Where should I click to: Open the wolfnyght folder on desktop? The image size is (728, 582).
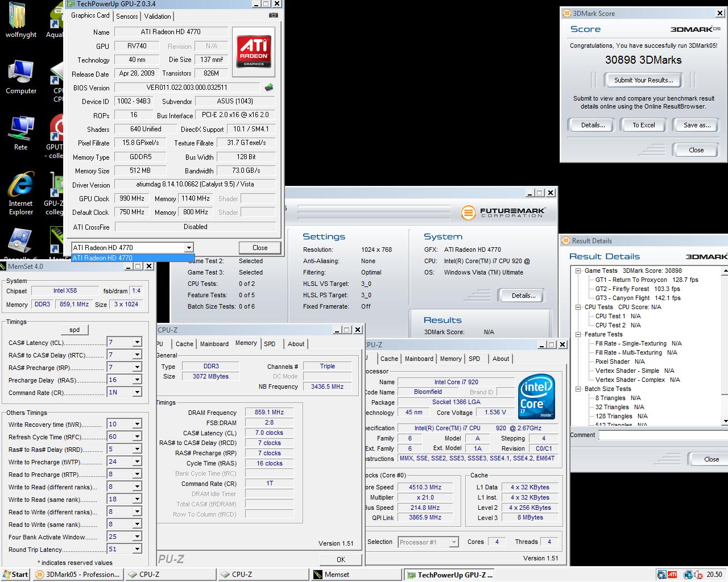(x=20, y=20)
